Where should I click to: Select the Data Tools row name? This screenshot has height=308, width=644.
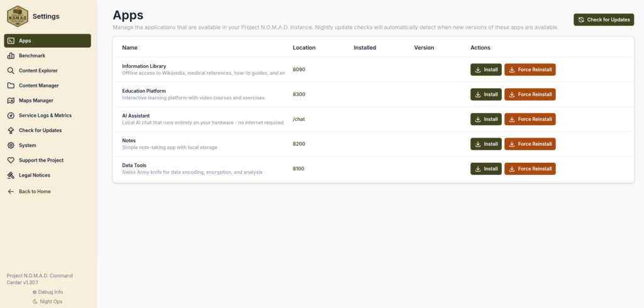[x=134, y=165]
